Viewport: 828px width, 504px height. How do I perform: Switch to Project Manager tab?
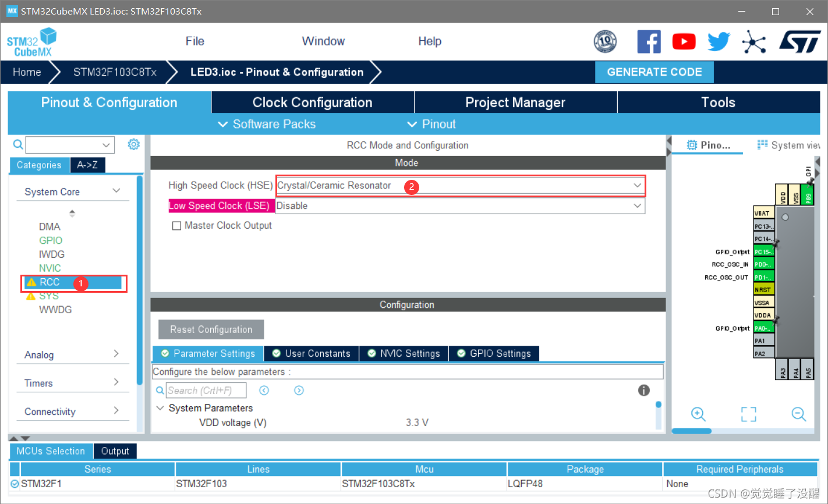515,102
